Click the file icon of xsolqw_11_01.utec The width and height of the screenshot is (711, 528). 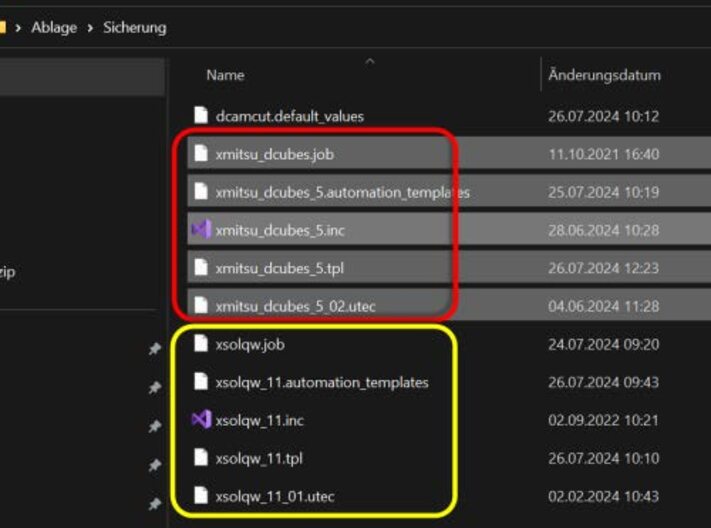point(201,496)
